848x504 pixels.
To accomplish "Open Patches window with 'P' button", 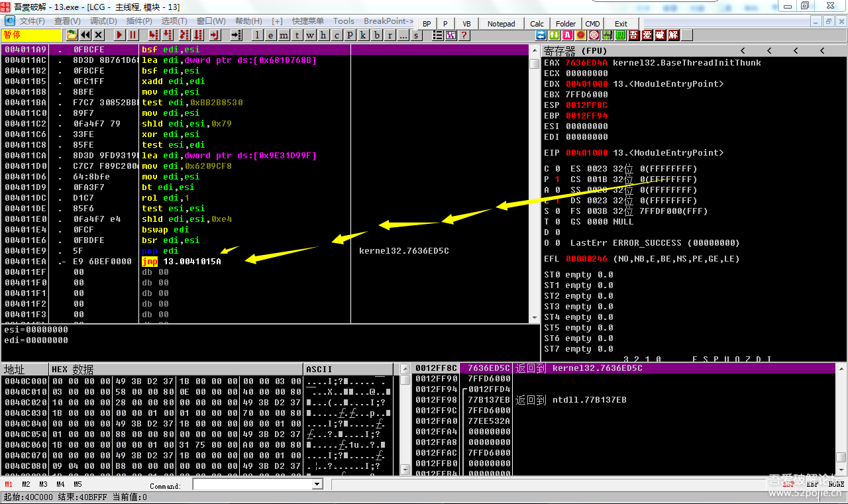I will tap(350, 35).
